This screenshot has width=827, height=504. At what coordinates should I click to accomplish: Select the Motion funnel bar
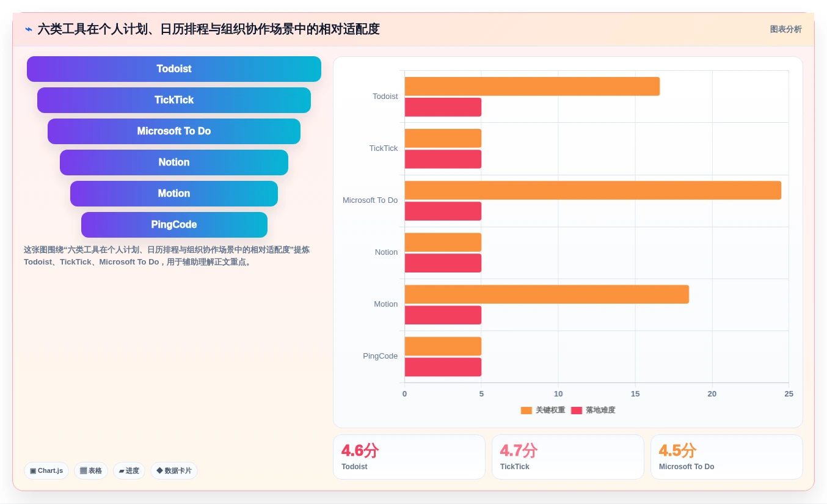click(174, 194)
